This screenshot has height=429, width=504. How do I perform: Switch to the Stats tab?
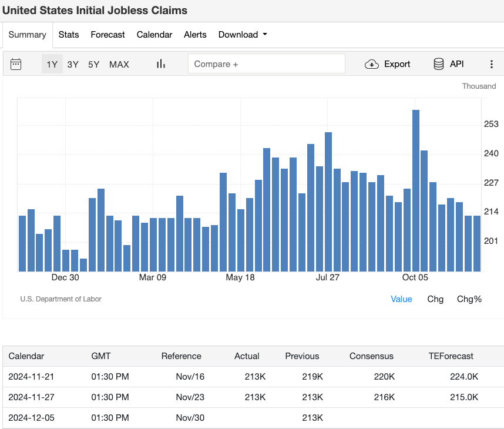coord(69,35)
